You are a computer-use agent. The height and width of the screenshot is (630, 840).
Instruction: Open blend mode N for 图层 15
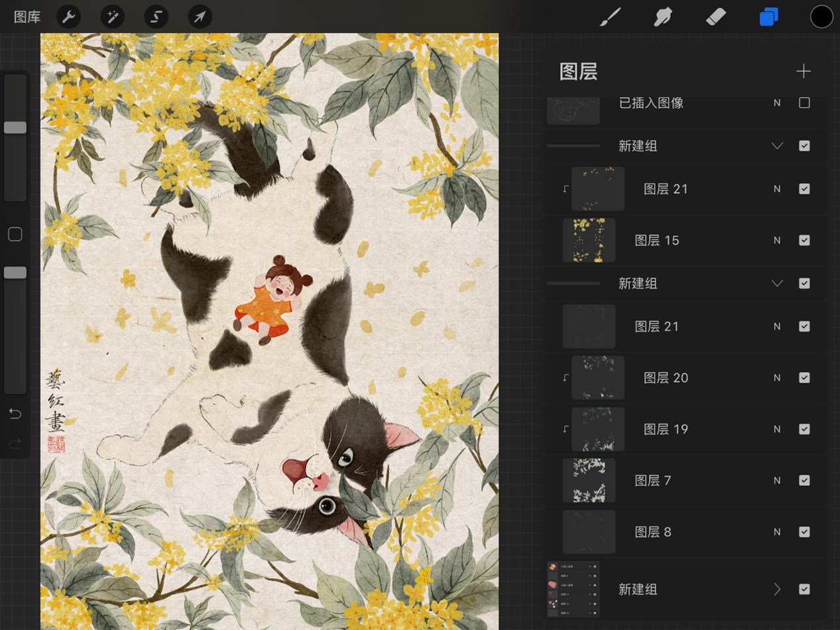point(777,240)
